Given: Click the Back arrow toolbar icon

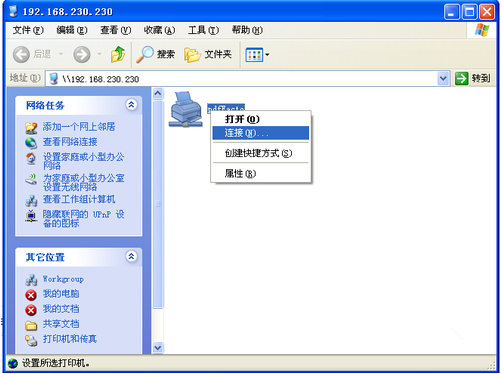Looking at the screenshot, I should tap(21, 54).
